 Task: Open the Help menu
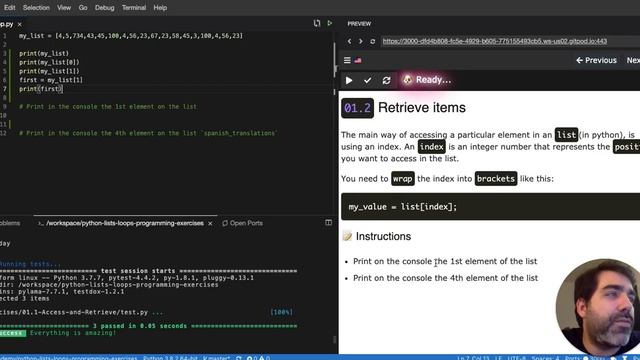point(160,8)
